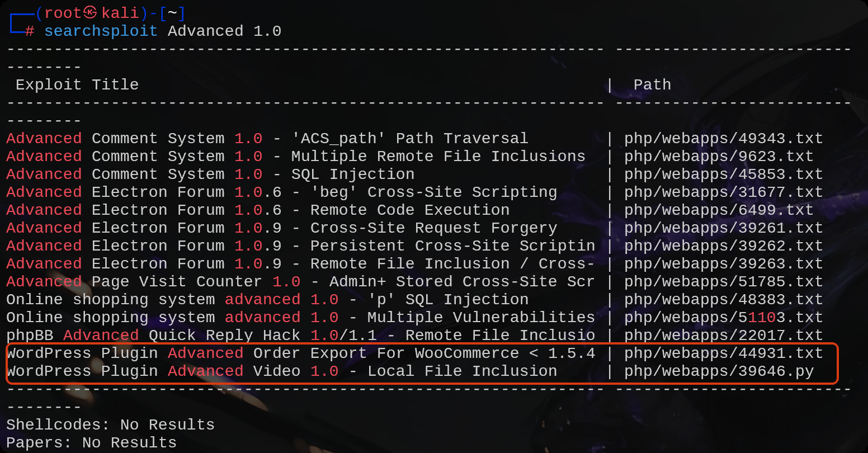Click the php/webapps/44931.txt WooCommerce exploit path
The height and width of the screenshot is (453, 868).
coord(724,353)
